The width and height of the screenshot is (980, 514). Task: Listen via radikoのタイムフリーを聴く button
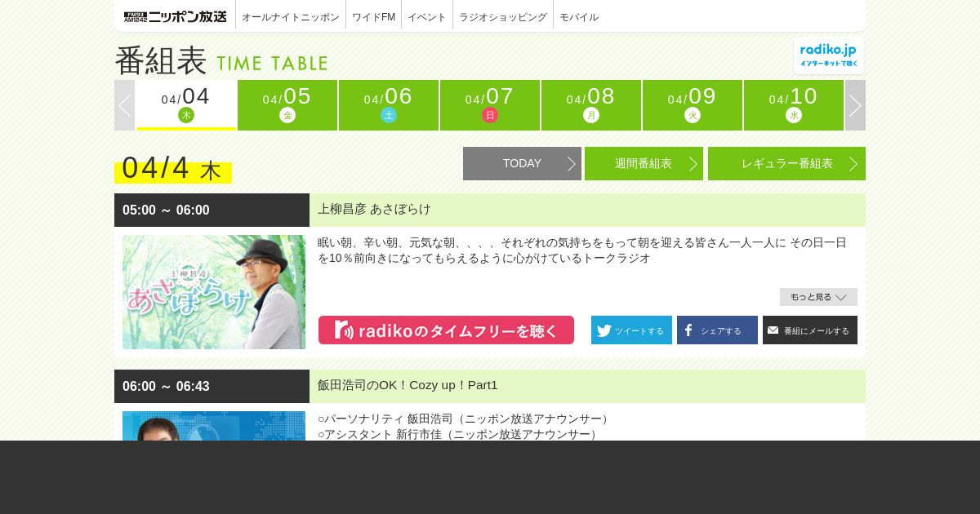(x=446, y=330)
